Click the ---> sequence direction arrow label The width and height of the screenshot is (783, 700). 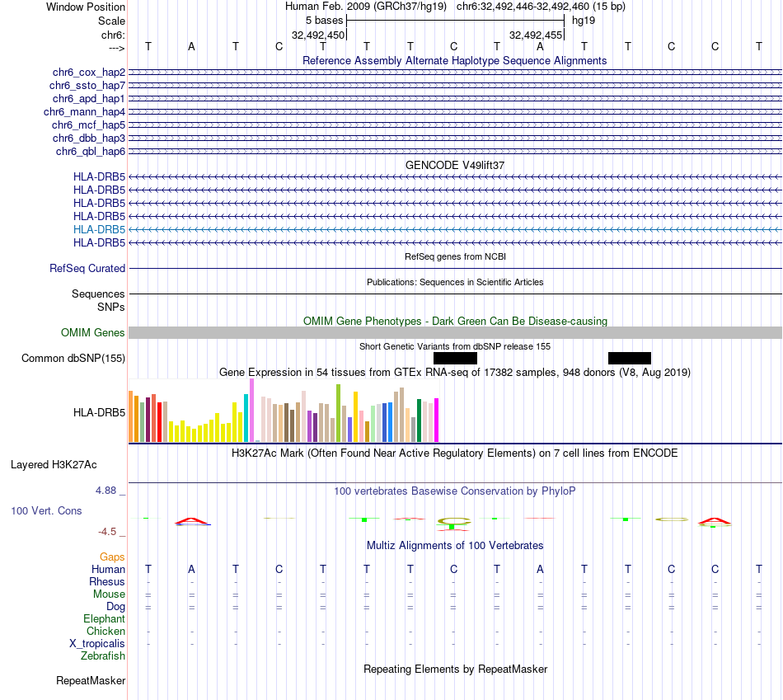click(x=117, y=48)
